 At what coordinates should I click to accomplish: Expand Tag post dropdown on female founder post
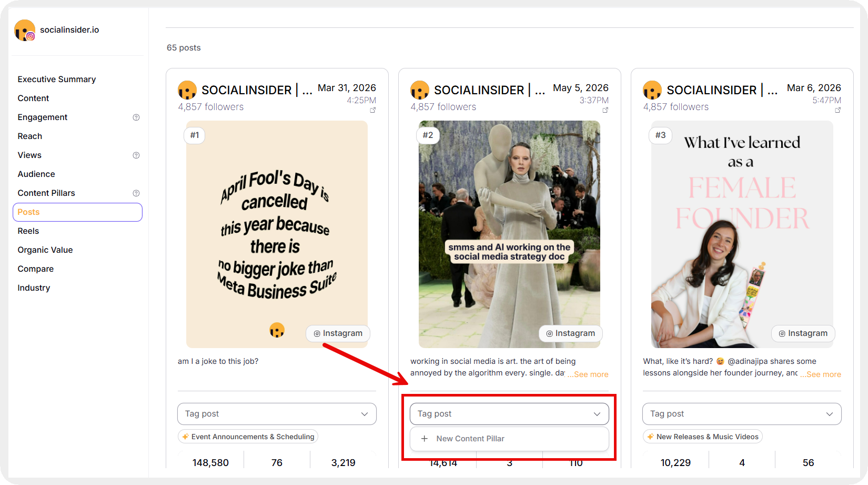742,414
